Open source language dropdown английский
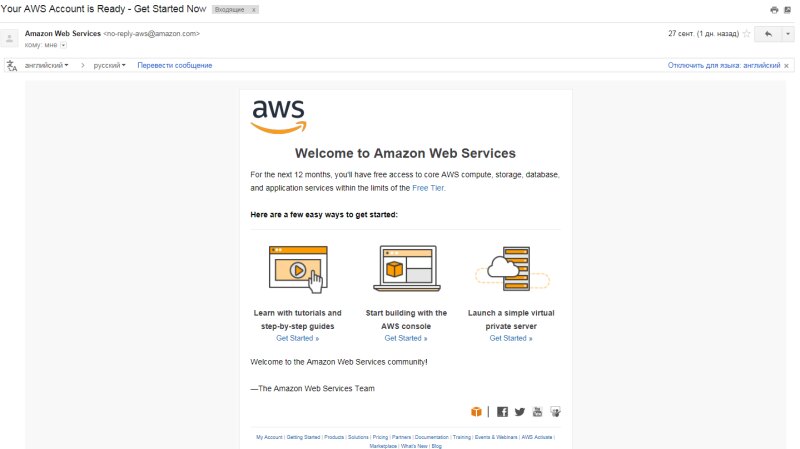This screenshot has height=449, width=800. click(x=47, y=65)
